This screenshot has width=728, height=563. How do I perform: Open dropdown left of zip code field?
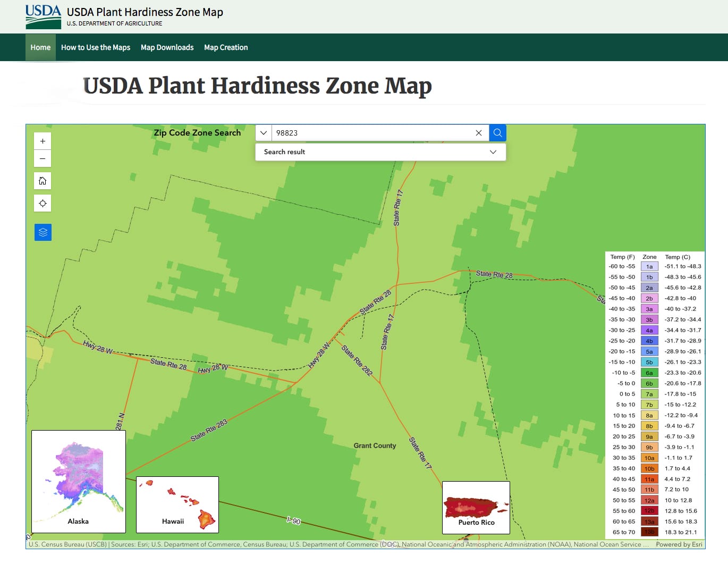pos(264,133)
